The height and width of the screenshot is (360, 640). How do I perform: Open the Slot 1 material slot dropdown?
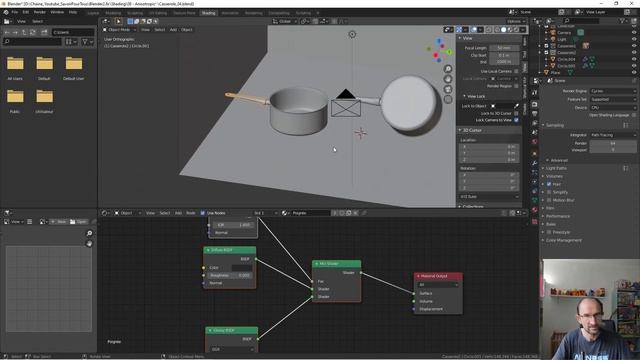(x=265, y=213)
